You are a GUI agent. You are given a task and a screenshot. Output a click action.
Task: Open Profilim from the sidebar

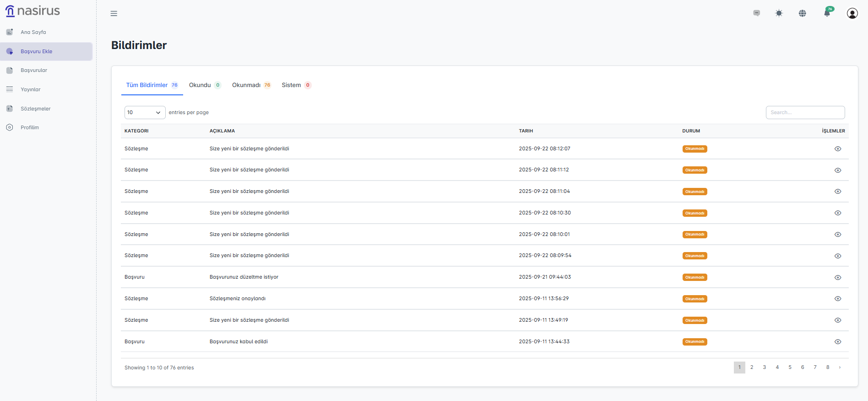pyautogui.click(x=29, y=127)
